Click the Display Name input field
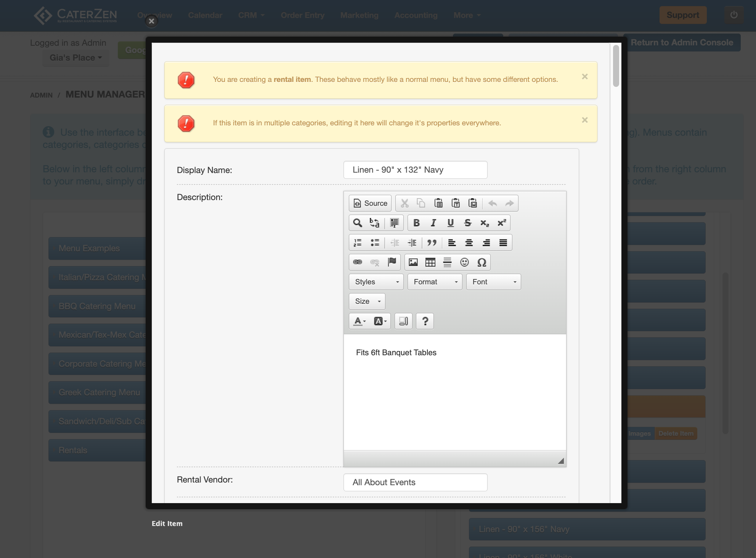The image size is (756, 558). tap(415, 170)
